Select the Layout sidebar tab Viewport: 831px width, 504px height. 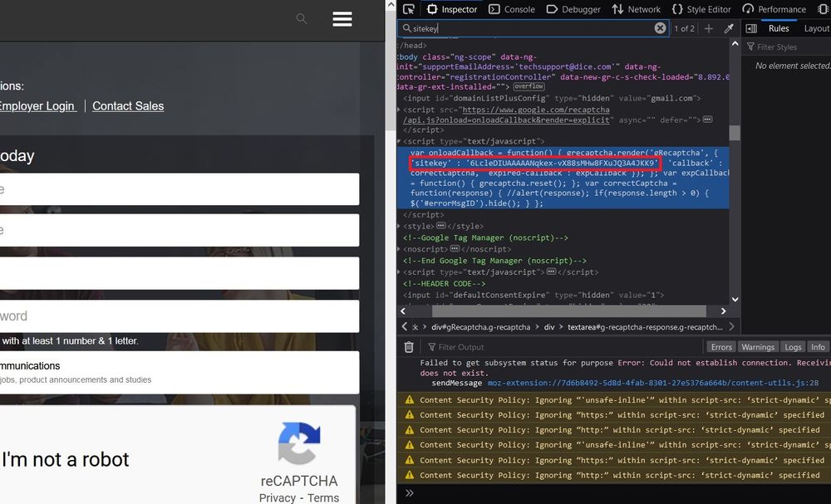tap(816, 28)
